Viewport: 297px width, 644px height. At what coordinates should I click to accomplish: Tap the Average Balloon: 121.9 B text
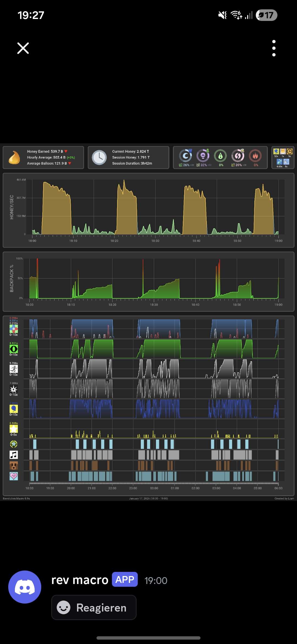click(x=47, y=163)
